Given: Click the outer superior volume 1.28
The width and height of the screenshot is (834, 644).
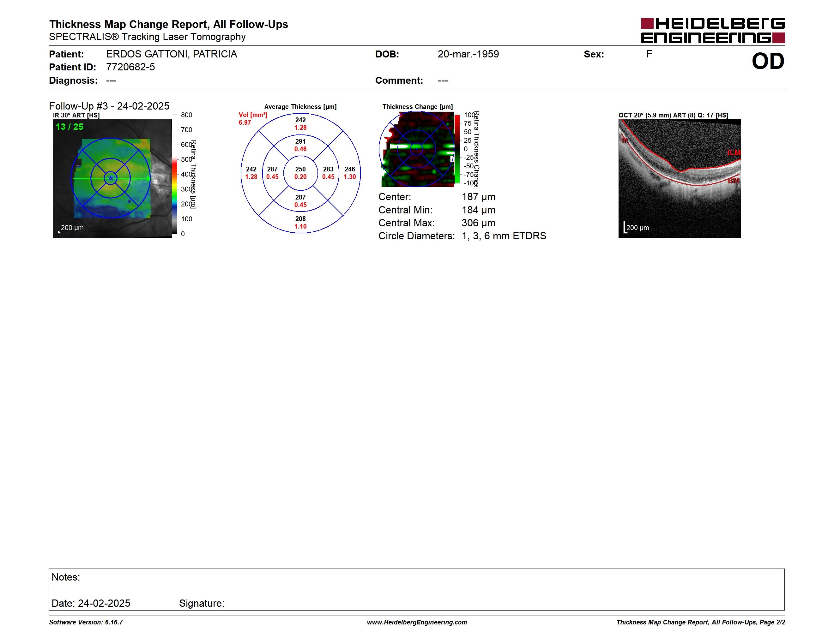Looking at the screenshot, I should click(300, 128).
